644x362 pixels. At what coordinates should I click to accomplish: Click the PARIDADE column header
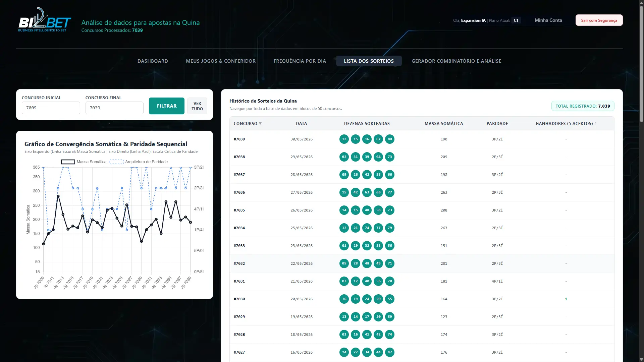click(497, 124)
